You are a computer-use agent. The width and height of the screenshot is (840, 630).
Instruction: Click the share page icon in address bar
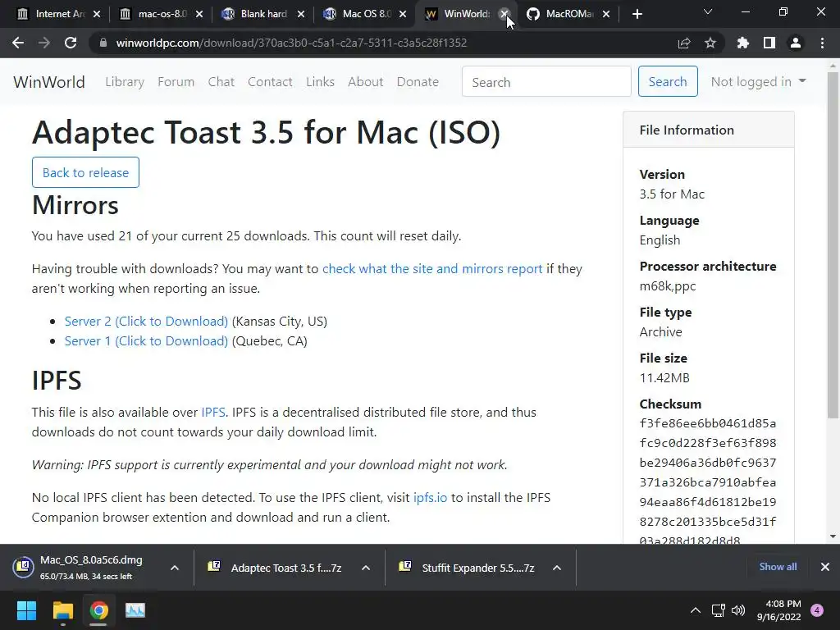684,43
